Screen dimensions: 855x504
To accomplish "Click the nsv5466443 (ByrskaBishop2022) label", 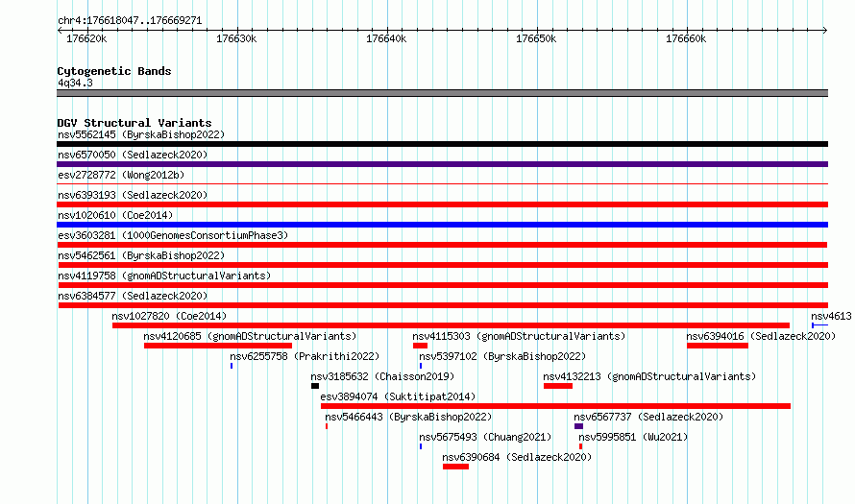I will (408, 417).
